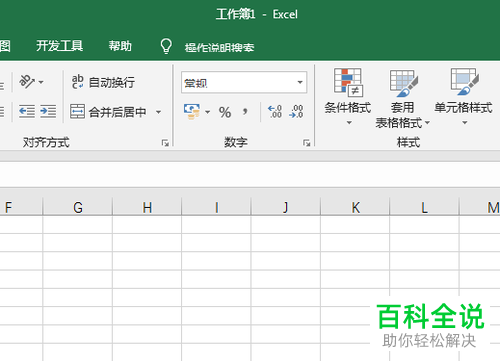This screenshot has height=361, width=500.
Task: Click 合并后居中 merge and center button
Action: coord(109,112)
